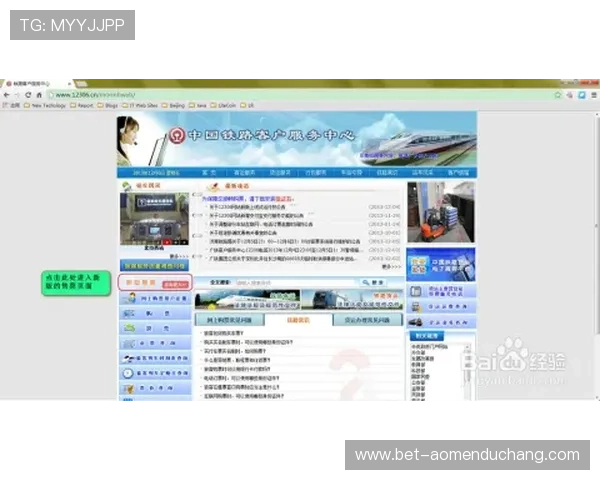Click the browser forward arrow

tap(17, 95)
